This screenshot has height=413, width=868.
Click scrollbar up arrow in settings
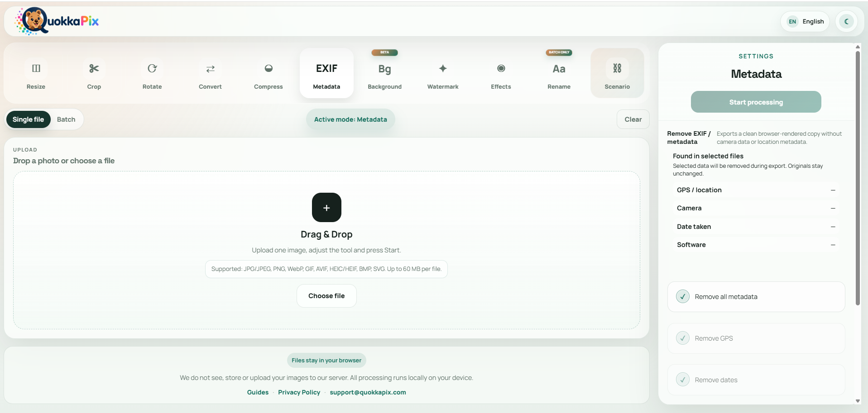pos(858,47)
